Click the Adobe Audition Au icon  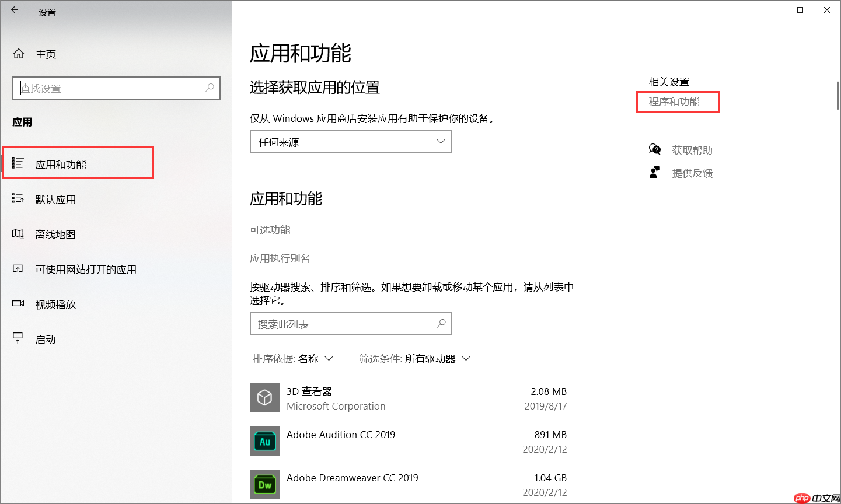click(x=264, y=441)
